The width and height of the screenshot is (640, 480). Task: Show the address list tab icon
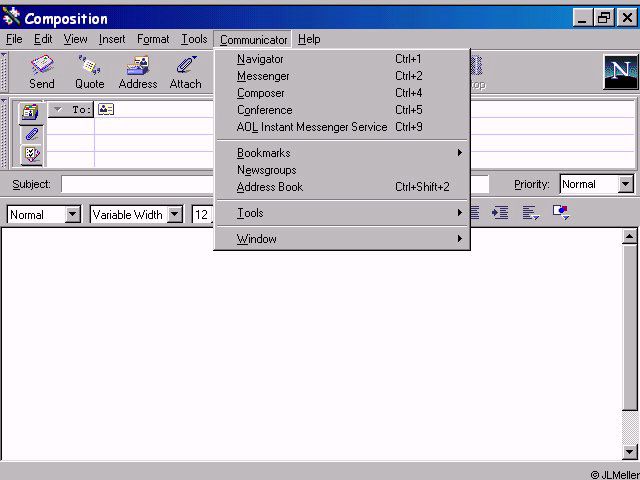(x=31, y=112)
